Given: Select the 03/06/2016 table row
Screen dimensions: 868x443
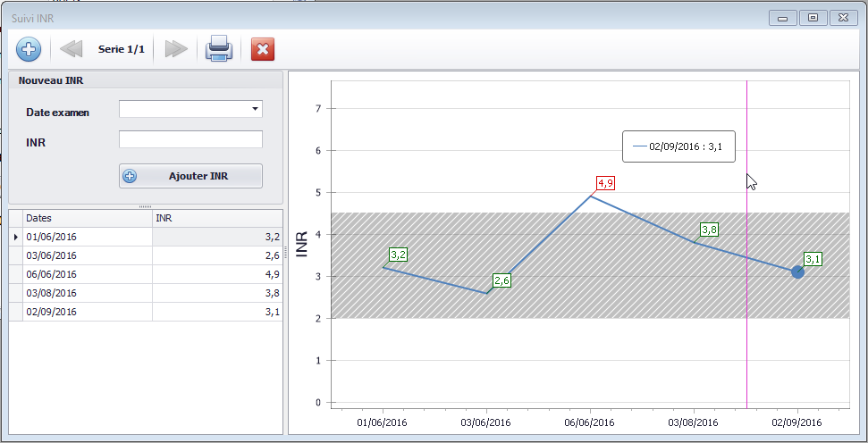Looking at the screenshot, I should pos(87,255).
